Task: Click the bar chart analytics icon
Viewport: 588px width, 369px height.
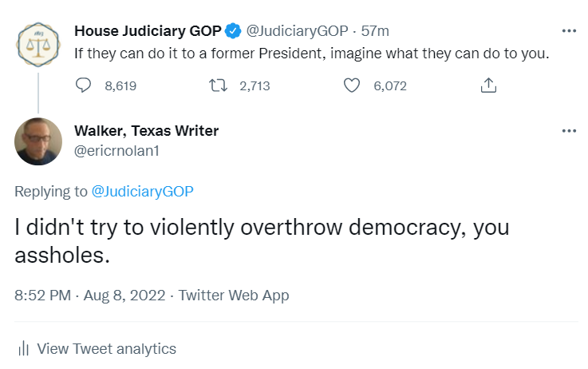Action: (24, 349)
